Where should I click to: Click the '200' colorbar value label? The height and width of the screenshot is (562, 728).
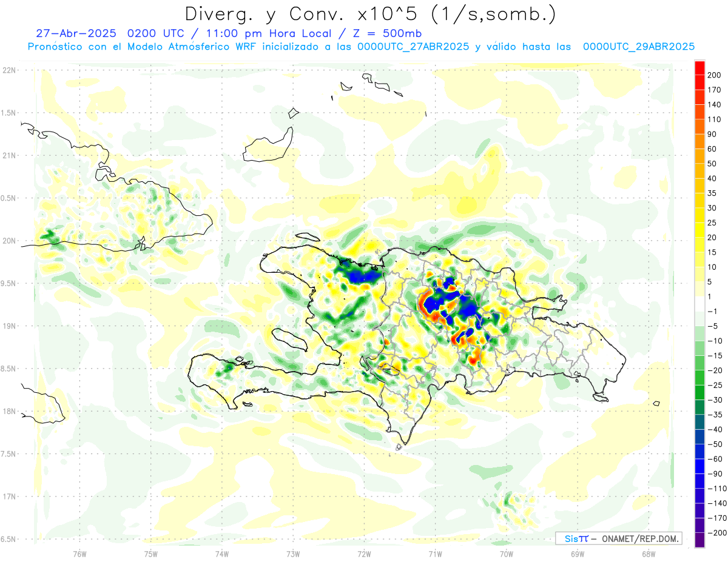(x=715, y=75)
